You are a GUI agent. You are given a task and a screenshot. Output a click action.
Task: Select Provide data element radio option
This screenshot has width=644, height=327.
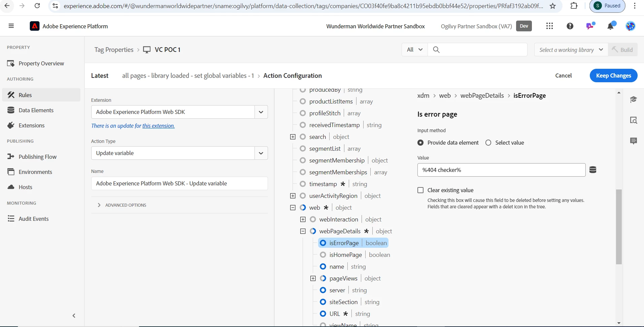[420, 143]
